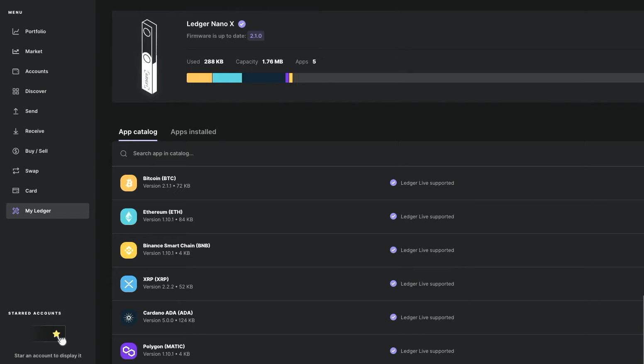Click the Cardano ADA app icon

pyautogui.click(x=129, y=318)
